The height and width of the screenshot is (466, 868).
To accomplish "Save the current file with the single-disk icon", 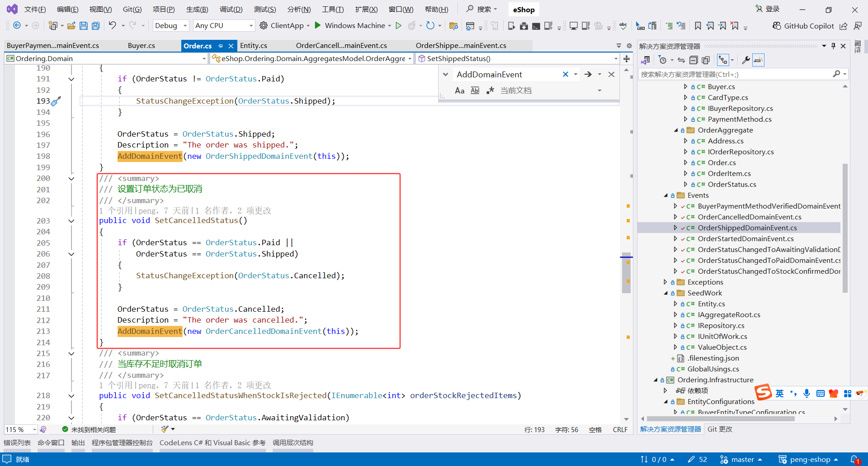I will [x=83, y=26].
